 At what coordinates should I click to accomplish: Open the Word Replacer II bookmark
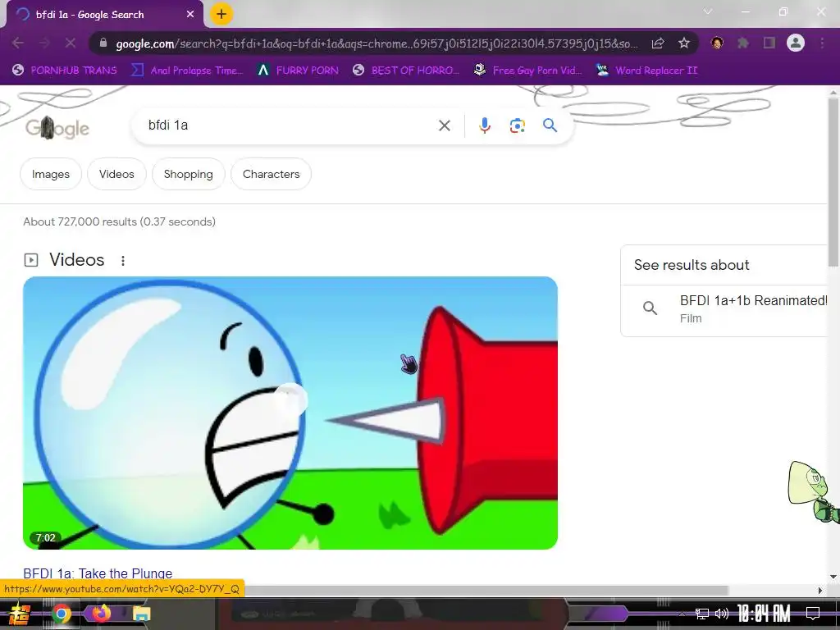[x=646, y=71]
